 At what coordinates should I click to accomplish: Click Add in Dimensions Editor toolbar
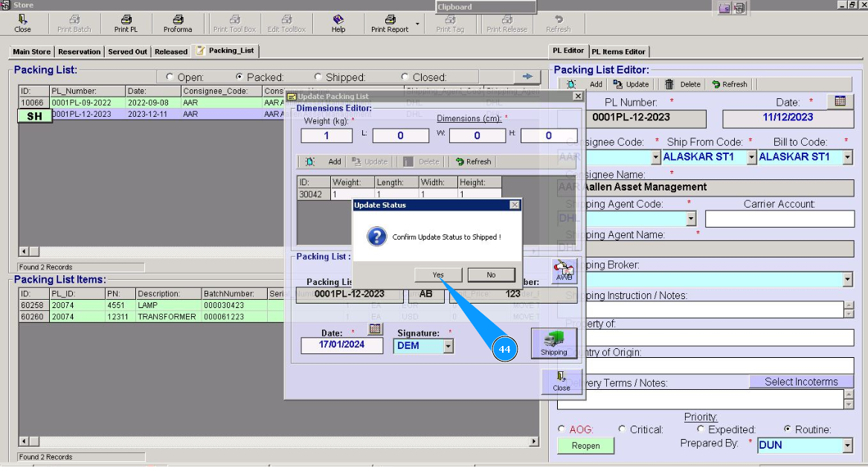point(335,161)
